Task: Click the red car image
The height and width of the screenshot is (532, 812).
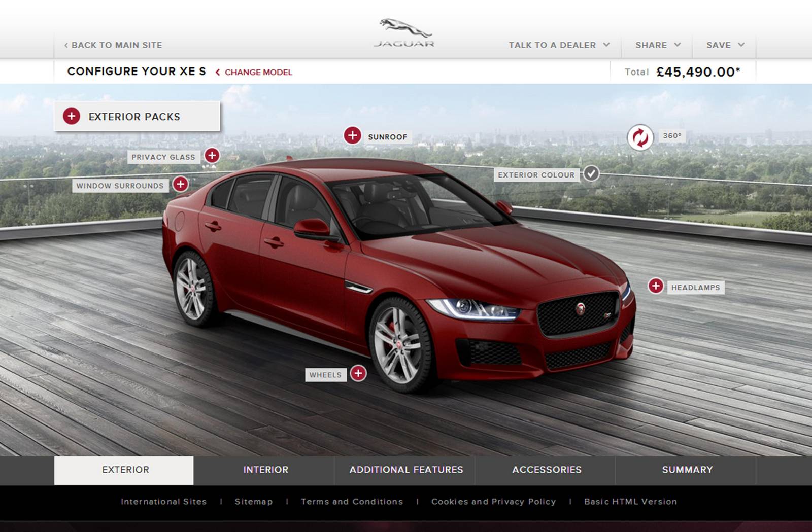Action: 398,274
